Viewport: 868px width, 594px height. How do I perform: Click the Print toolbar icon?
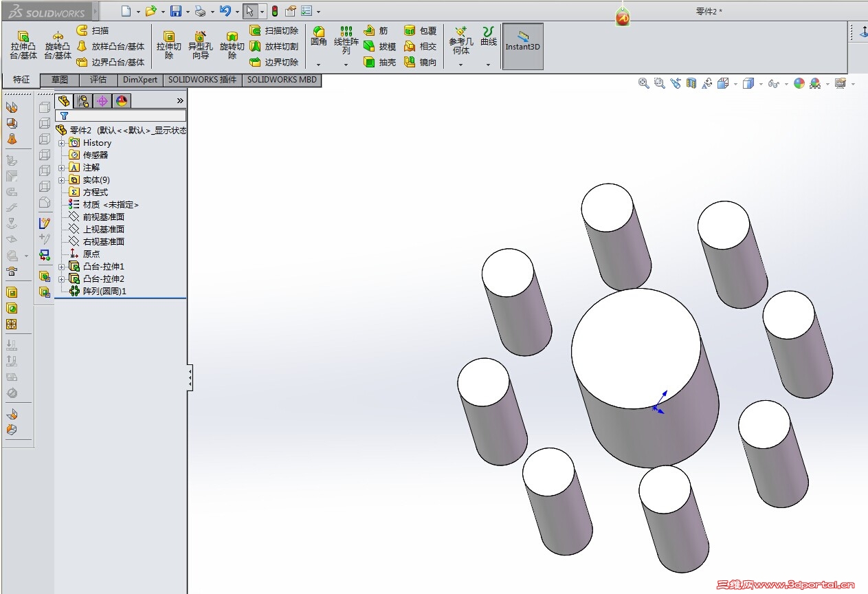pyautogui.click(x=200, y=11)
